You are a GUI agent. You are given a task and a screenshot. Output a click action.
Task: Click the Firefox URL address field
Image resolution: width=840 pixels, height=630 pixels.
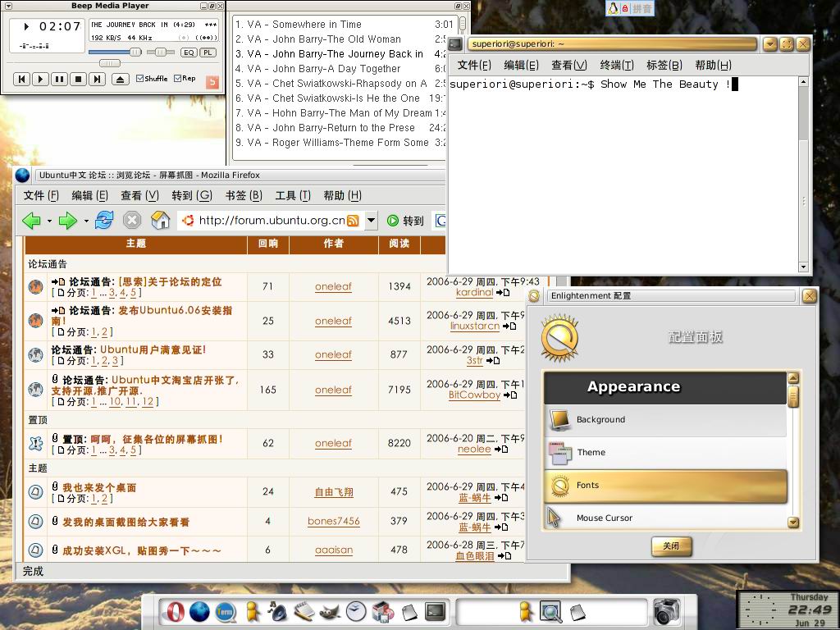pyautogui.click(x=272, y=220)
